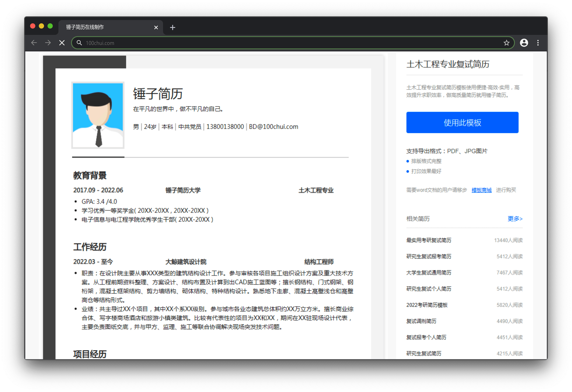Focus the 100chui.com address bar
Screen dimensions: 572x392
point(293,43)
